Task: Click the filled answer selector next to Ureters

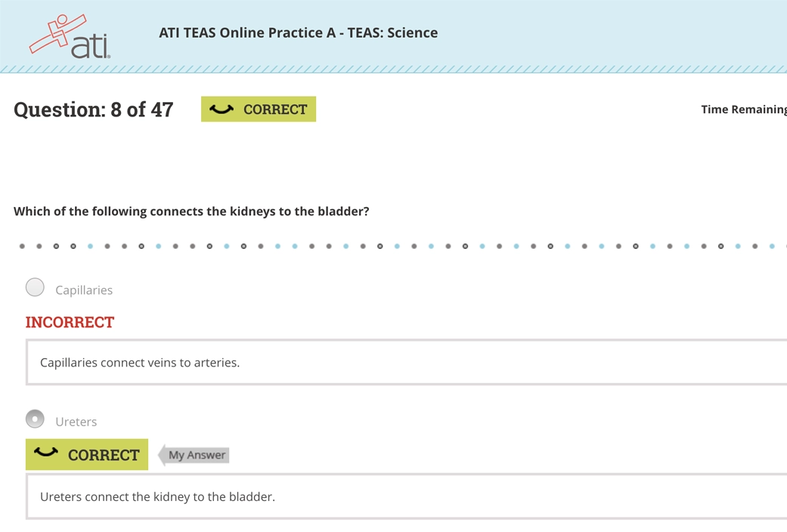Action: click(35, 419)
